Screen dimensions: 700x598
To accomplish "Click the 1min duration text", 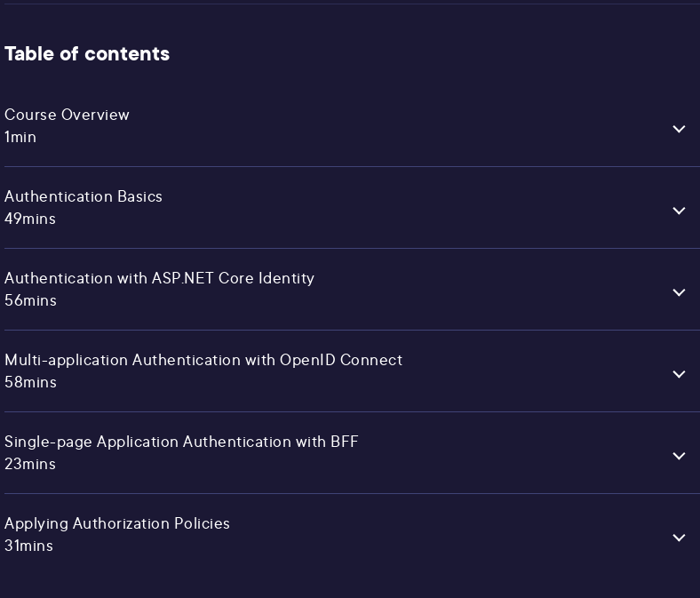I will point(20,137).
